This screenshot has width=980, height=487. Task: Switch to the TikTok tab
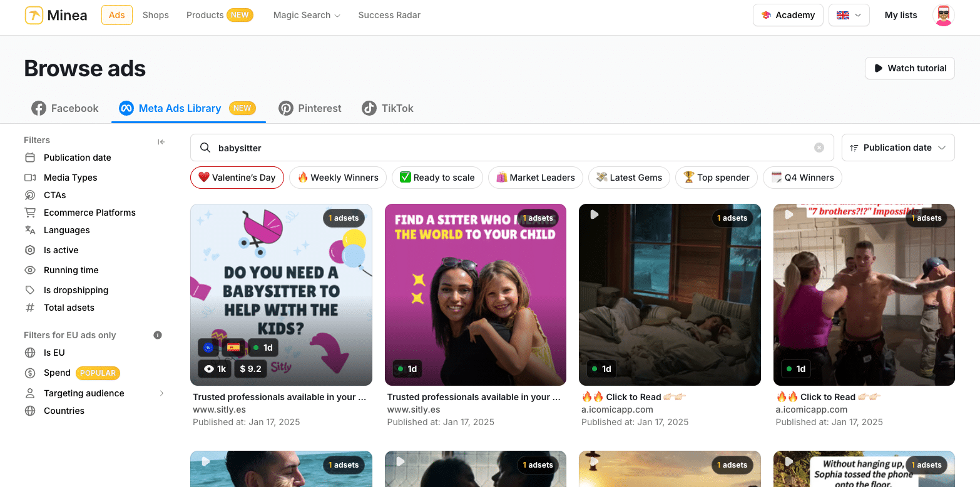pyautogui.click(x=388, y=108)
